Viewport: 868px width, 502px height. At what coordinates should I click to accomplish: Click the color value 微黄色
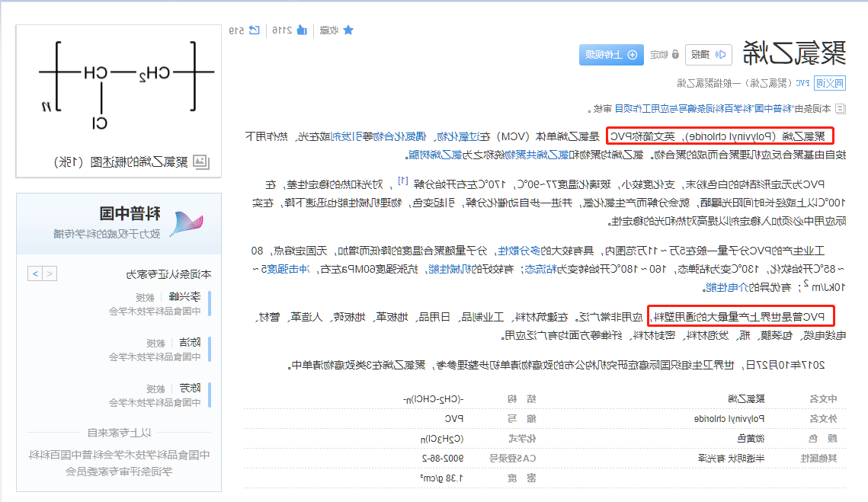pyautogui.click(x=751, y=438)
